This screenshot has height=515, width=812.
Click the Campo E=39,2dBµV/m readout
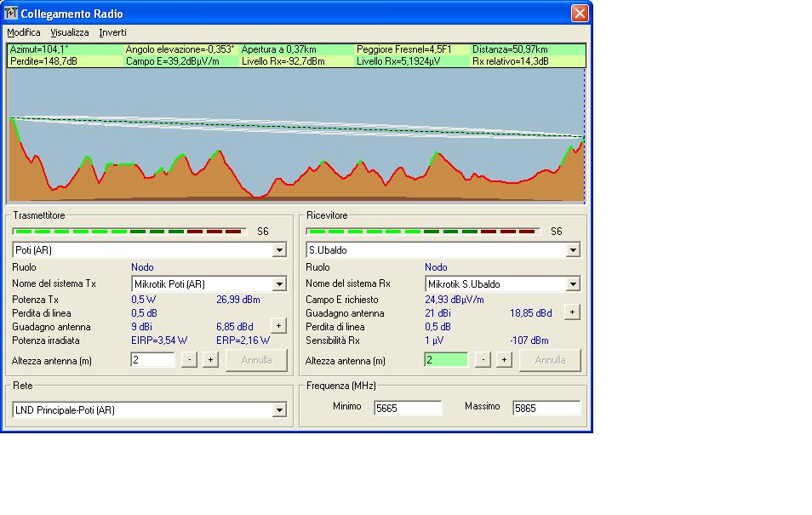(x=173, y=61)
